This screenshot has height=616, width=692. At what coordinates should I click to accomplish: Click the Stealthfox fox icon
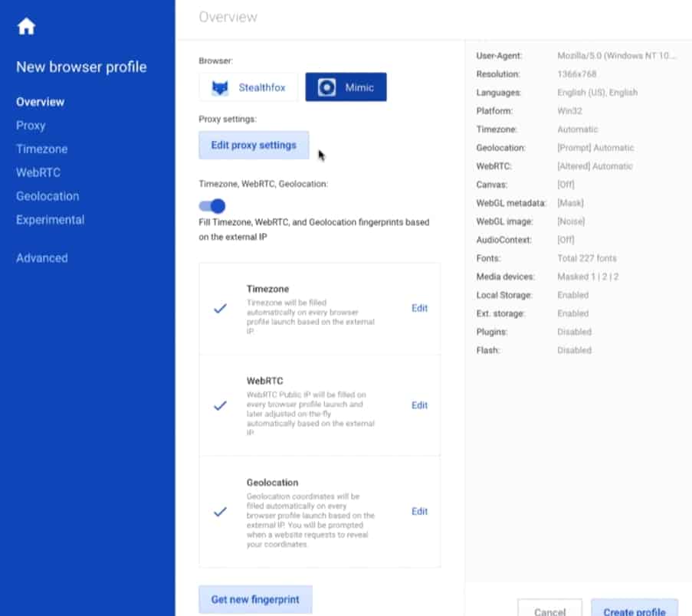click(x=220, y=88)
